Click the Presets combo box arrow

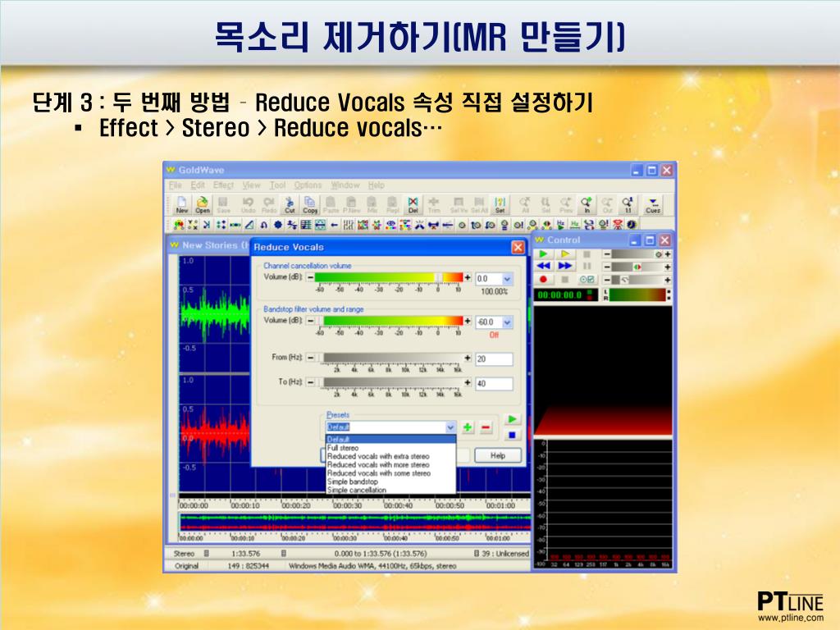(450, 427)
